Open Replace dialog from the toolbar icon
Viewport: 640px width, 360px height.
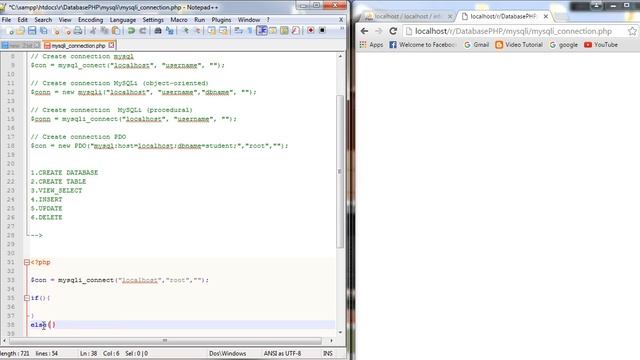point(169,31)
